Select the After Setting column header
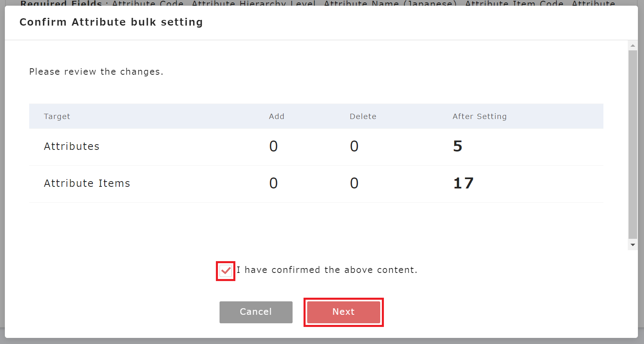Image resolution: width=644 pixels, height=344 pixels. [x=479, y=117]
